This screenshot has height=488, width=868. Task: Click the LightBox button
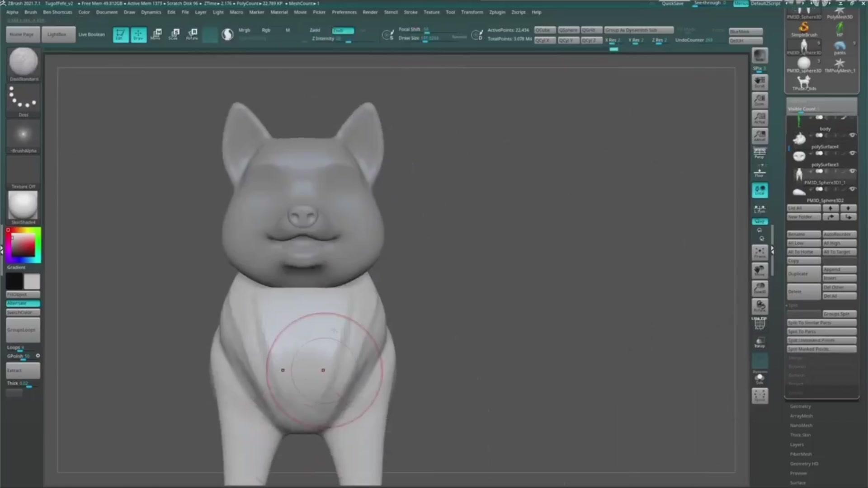(57, 34)
